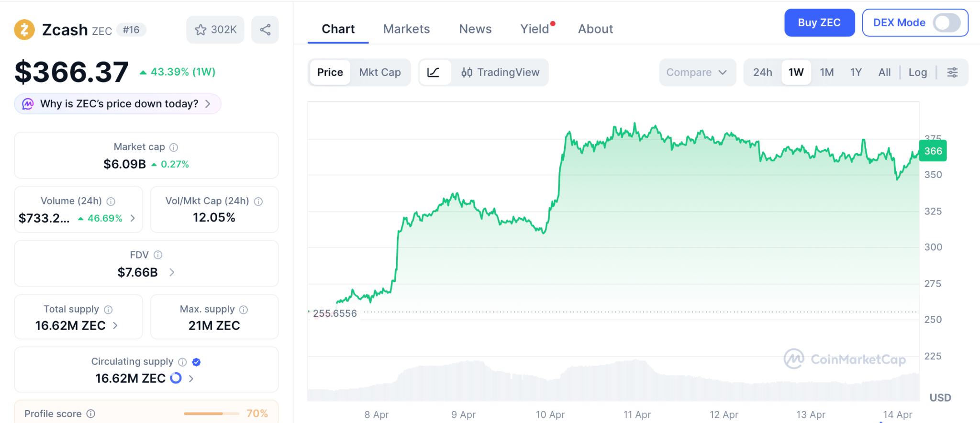
Task: Click the FDV info icon
Action: [158, 255]
